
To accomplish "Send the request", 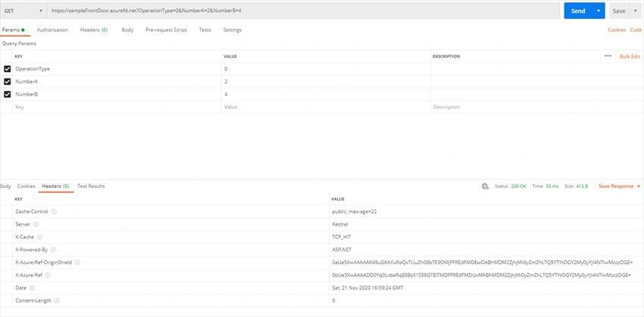I will (x=578, y=11).
